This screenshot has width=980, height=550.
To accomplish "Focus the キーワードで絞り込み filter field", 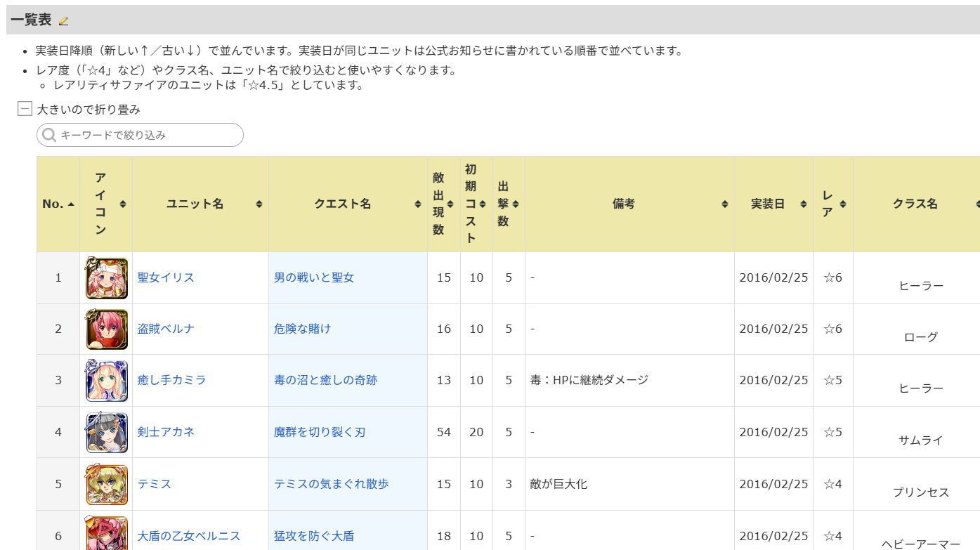I will (140, 135).
